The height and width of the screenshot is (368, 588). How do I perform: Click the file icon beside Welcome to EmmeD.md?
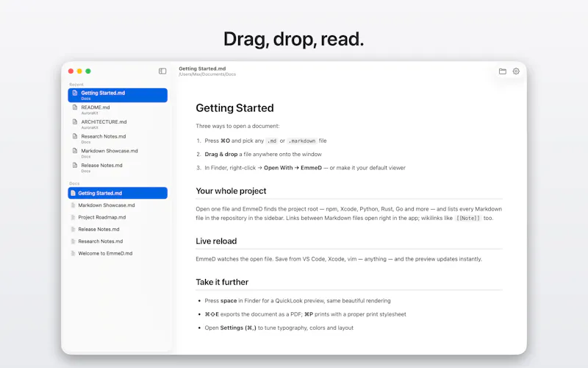pyautogui.click(x=73, y=253)
